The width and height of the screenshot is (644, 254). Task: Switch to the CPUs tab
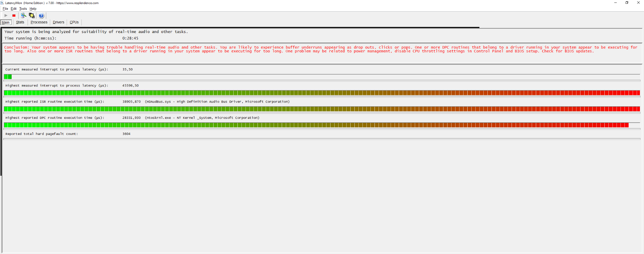(x=74, y=22)
